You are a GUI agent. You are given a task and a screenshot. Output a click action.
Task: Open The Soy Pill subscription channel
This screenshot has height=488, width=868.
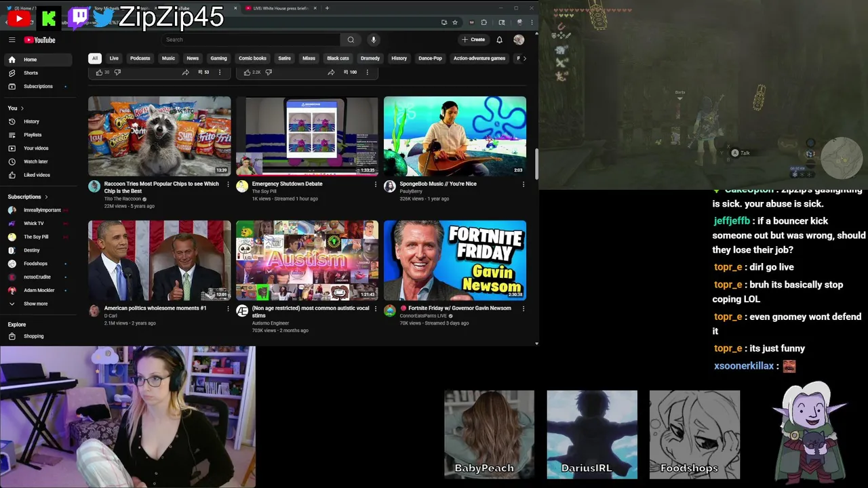tap(39, 237)
